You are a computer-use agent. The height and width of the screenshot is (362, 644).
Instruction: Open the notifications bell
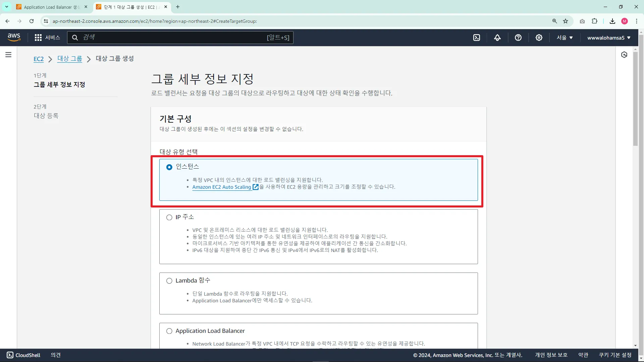497,38
